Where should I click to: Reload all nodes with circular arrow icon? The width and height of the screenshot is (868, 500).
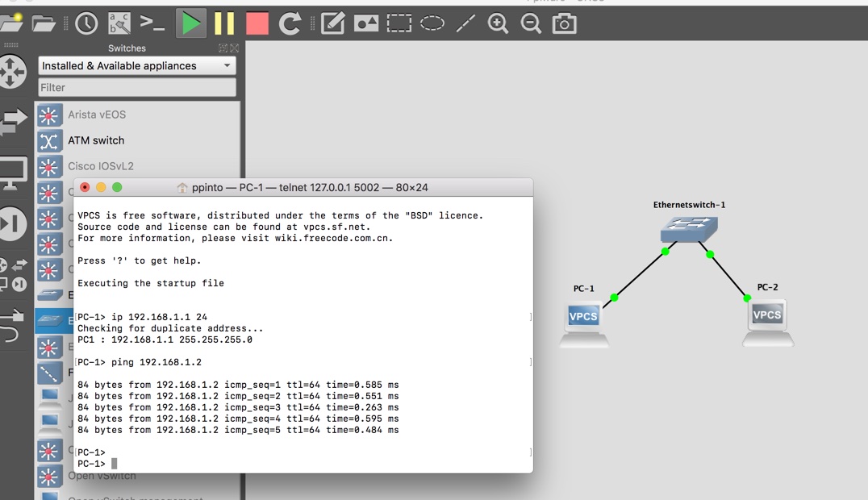290,23
